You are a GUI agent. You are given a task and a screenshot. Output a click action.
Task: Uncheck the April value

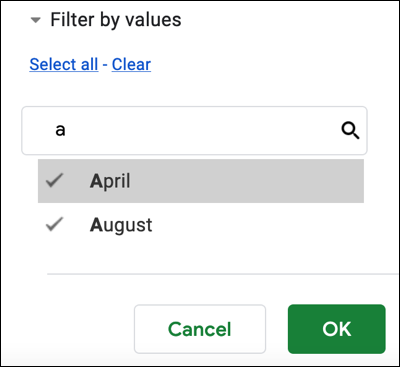point(54,180)
